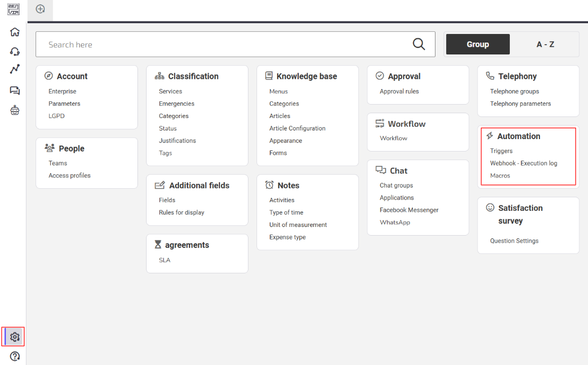
Task: Click the bot assistant sidebar icon
Action: click(15, 111)
